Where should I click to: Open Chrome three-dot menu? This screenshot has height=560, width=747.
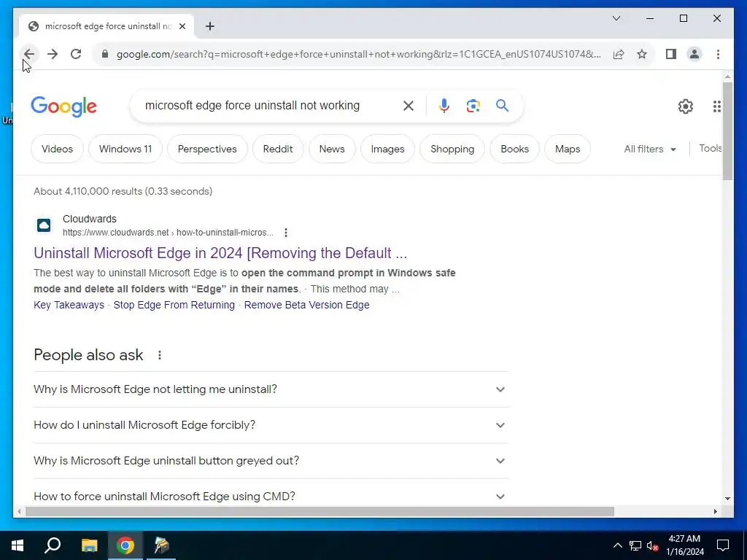click(x=718, y=54)
